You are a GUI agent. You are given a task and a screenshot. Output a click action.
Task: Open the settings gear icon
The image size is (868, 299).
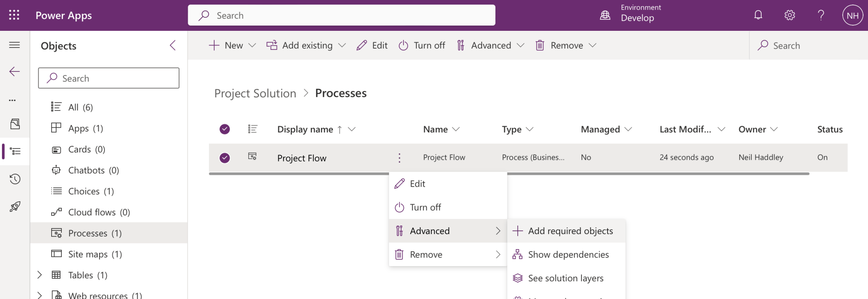pos(789,15)
